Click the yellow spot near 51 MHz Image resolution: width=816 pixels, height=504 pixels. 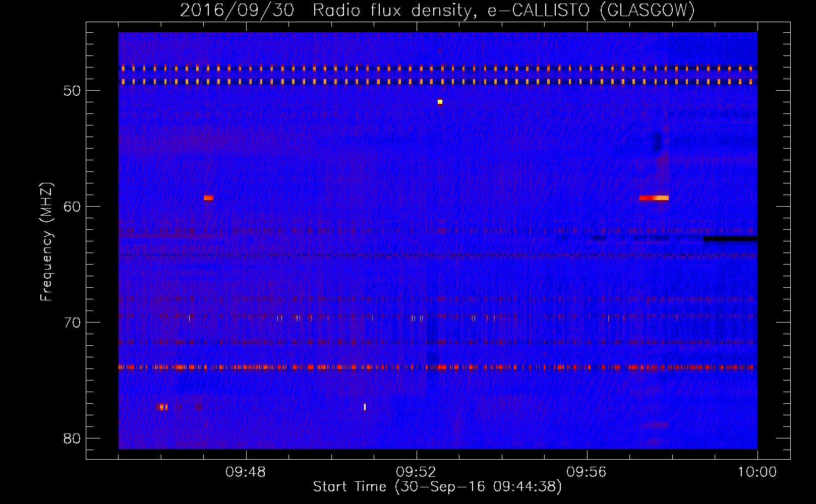tap(440, 102)
